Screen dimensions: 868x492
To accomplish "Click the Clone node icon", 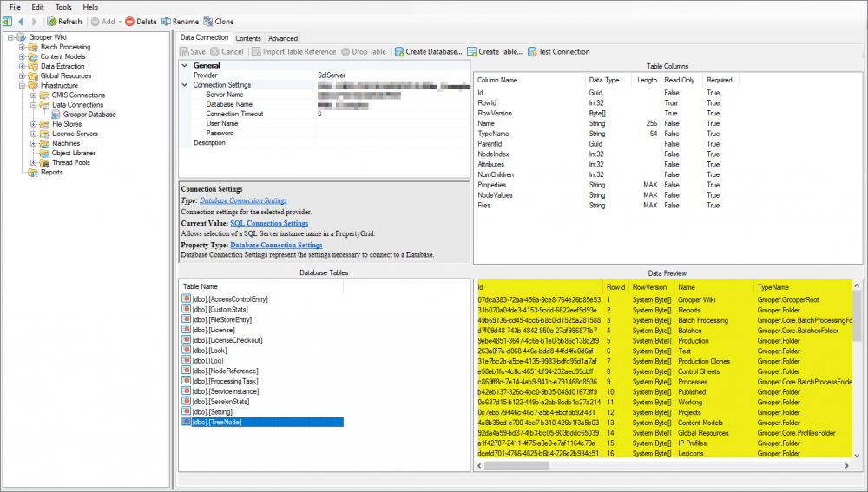I will pyautogui.click(x=208, y=22).
